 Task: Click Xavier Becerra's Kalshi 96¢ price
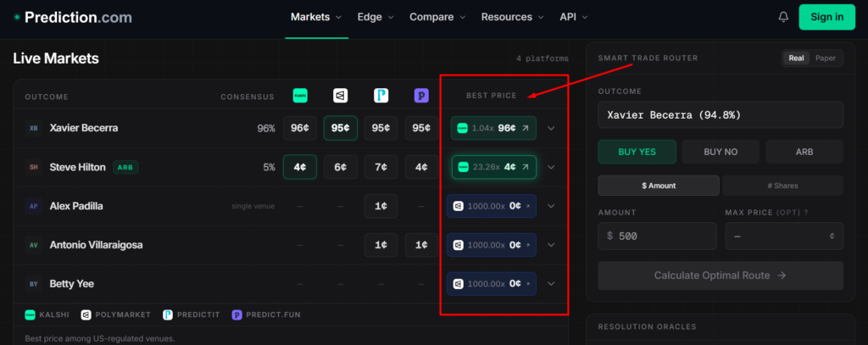point(299,128)
